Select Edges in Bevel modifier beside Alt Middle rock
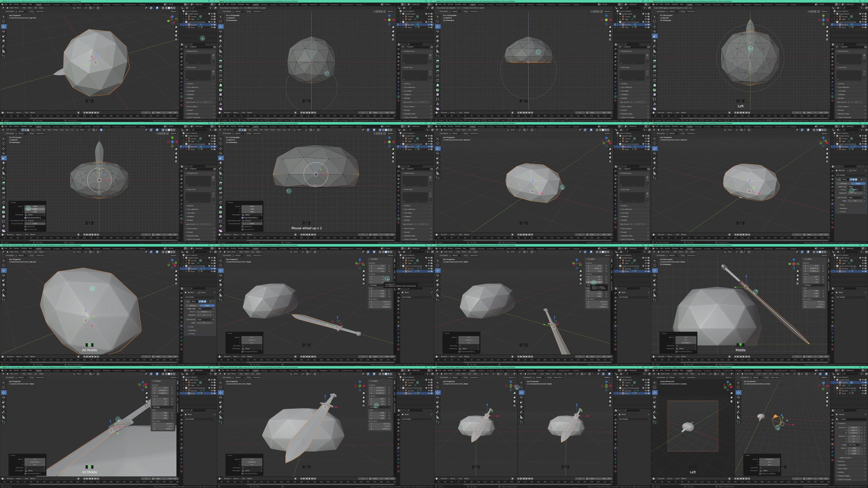This screenshot has width=868, height=488. [207, 306]
